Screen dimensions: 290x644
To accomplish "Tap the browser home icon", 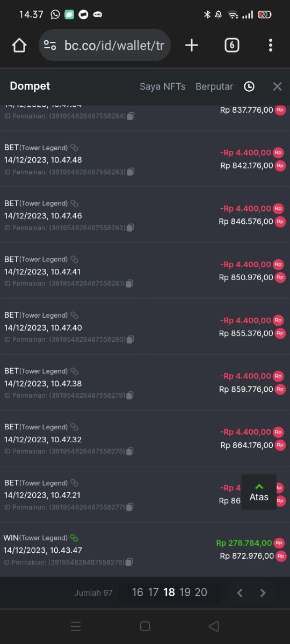I will (19, 46).
